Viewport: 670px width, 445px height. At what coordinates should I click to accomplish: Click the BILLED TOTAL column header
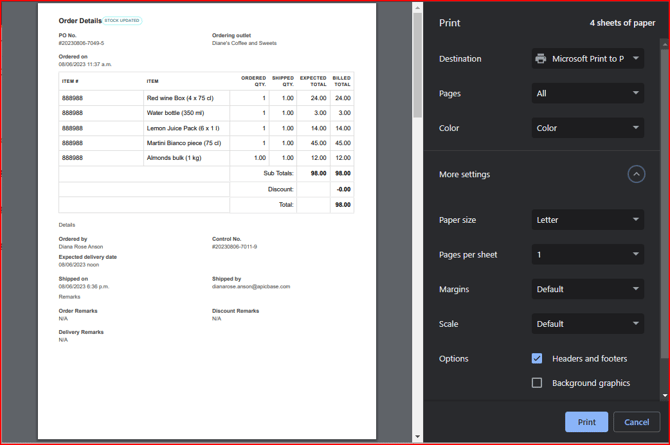click(x=341, y=81)
